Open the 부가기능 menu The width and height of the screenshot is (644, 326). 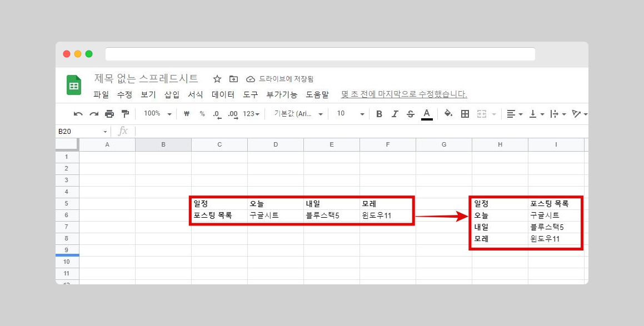tap(282, 94)
